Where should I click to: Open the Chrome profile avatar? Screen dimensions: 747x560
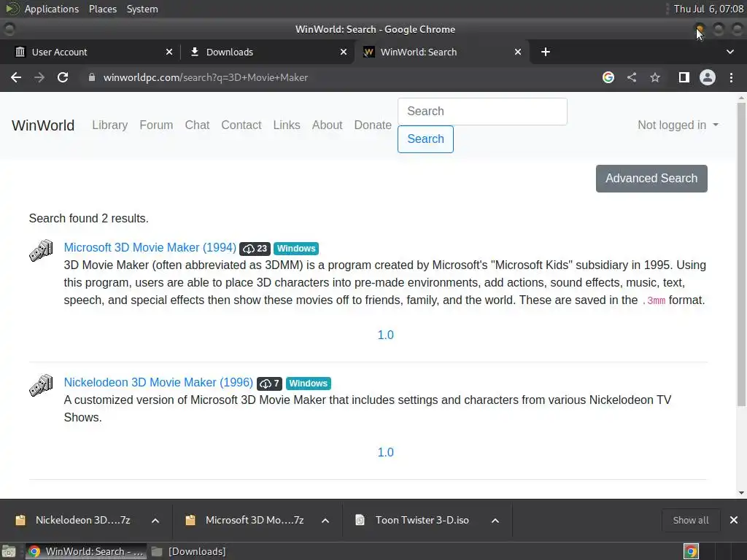[708, 77]
